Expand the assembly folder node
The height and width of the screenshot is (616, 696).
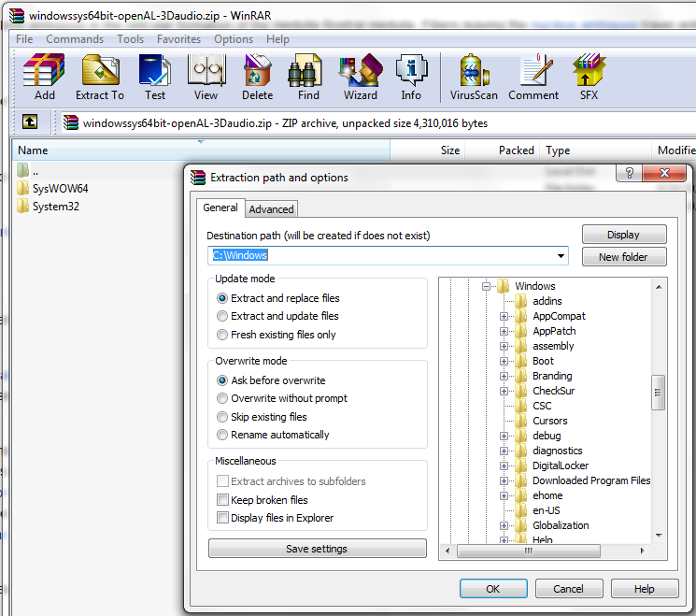(x=504, y=346)
